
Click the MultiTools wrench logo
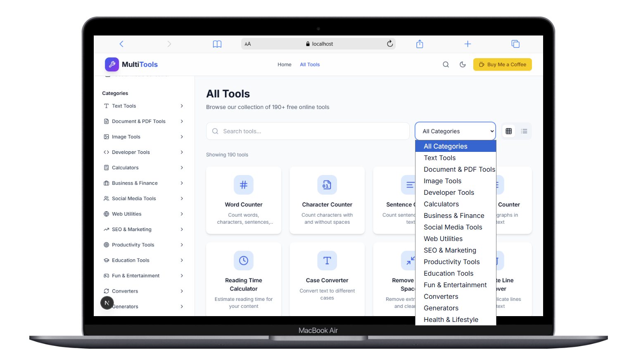tap(112, 64)
